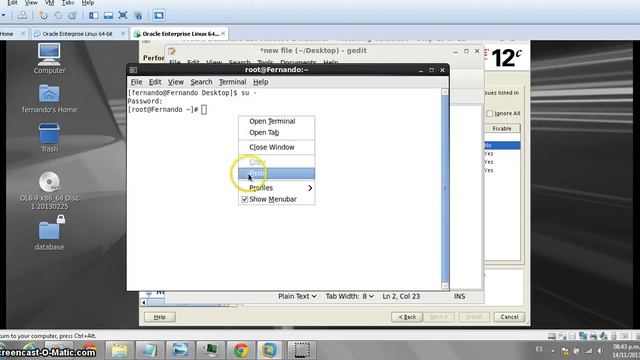Click the network monitor taskbar icon
Image resolution: width=640 pixels, height=360 pixels.
pyautogui.click(x=210, y=350)
